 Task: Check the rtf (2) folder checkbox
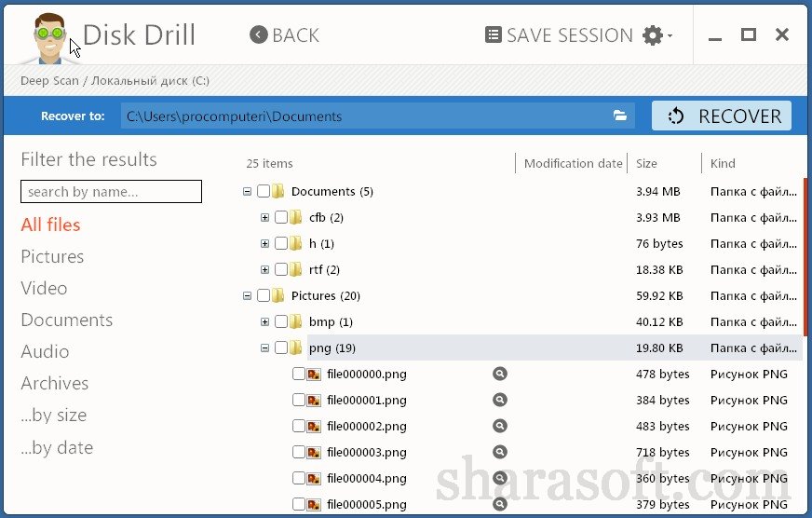280,269
